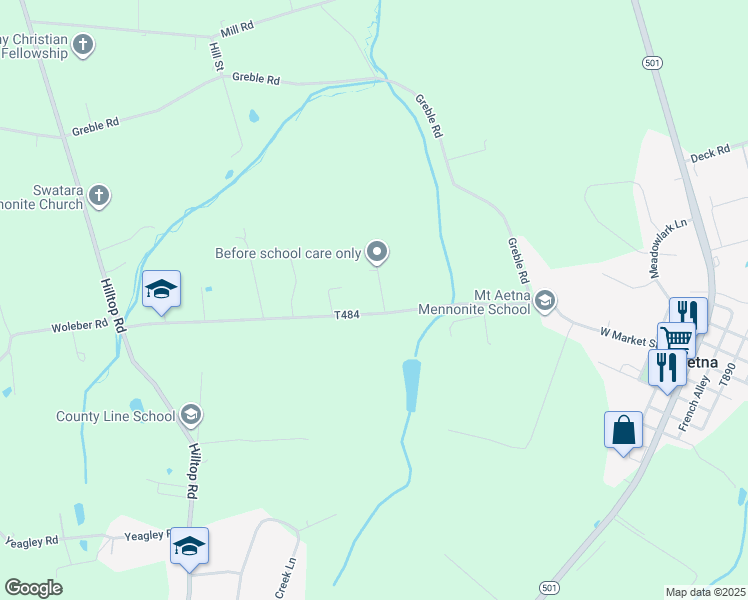This screenshot has height=600, width=748.
Task: Open the shopping bag store marker
Action: point(623,430)
